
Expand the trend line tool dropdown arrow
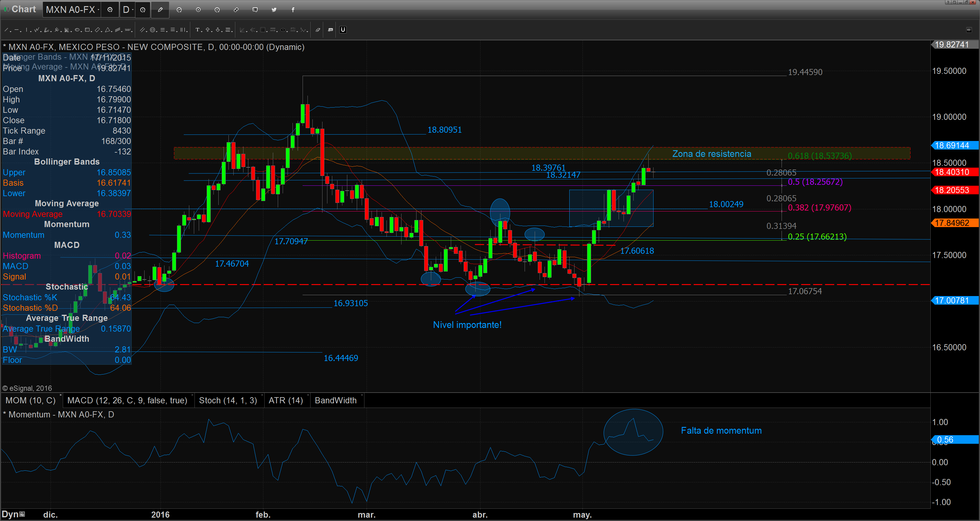tap(11, 32)
